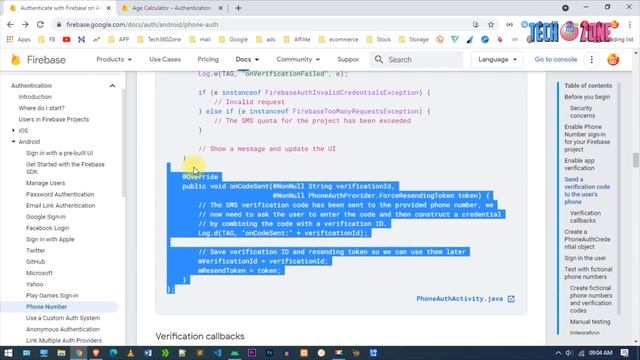This screenshot has height=360, width=640.
Task: Open GitHub sidebar entry
Action: [36, 262]
